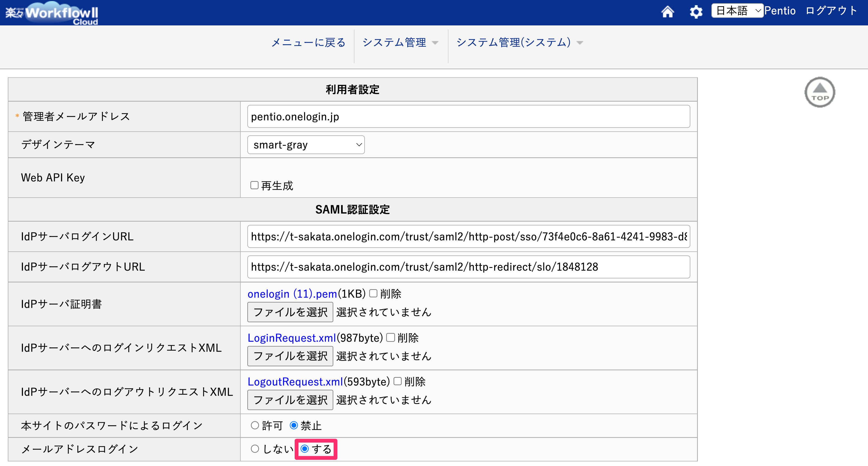
Task: Open the smart-gray design theme dropdown
Action: pyautogui.click(x=306, y=145)
